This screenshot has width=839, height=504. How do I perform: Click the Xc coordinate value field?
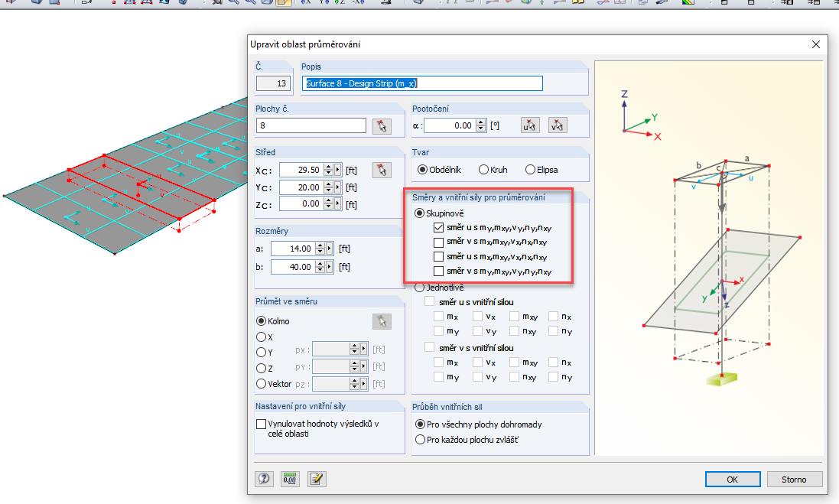coord(302,170)
